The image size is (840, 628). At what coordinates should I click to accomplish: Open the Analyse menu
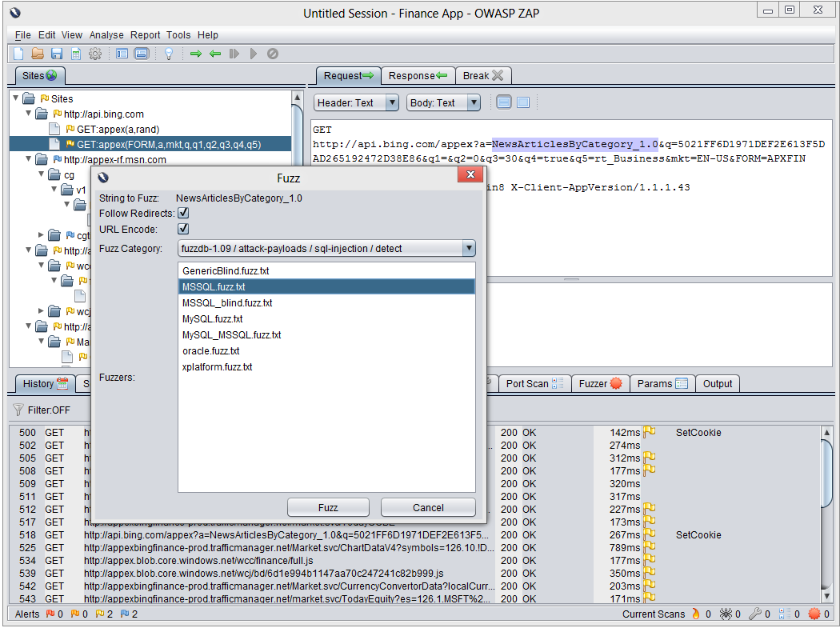tap(106, 35)
